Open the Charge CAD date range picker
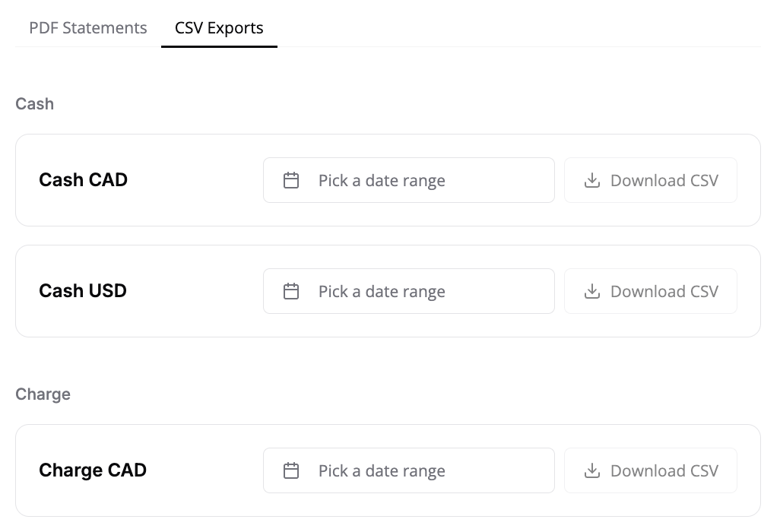The image size is (780, 532). click(x=408, y=471)
